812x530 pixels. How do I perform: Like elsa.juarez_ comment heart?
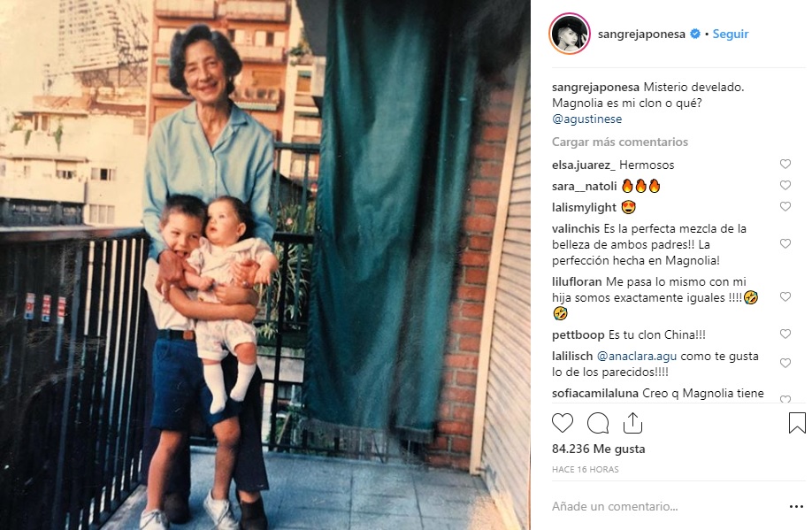click(x=785, y=165)
